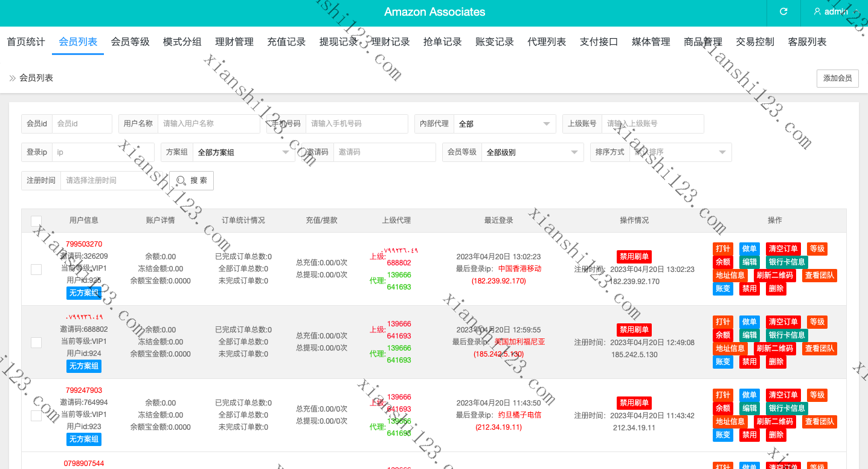
Task: Click 地址信息 for user 799503270
Action: 730,276
